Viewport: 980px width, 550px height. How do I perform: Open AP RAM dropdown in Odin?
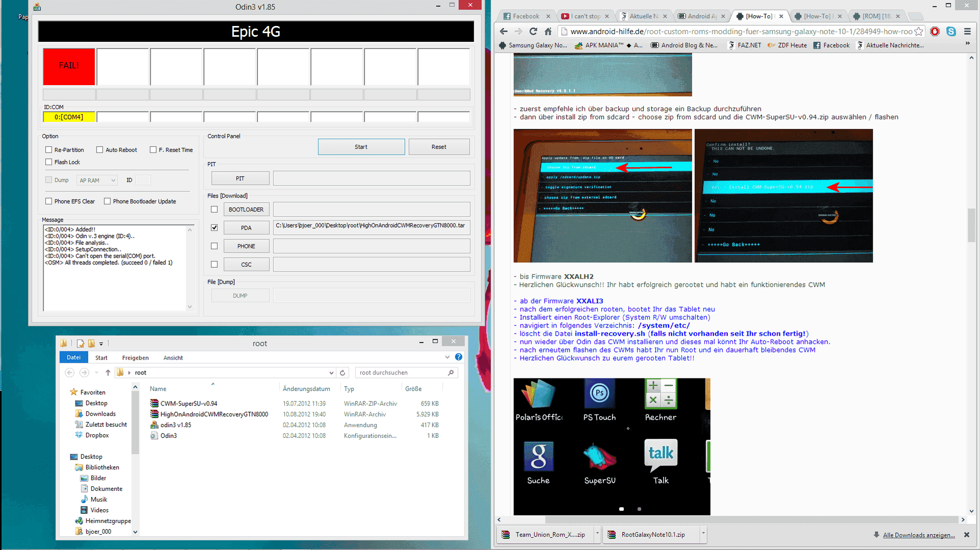pos(97,181)
